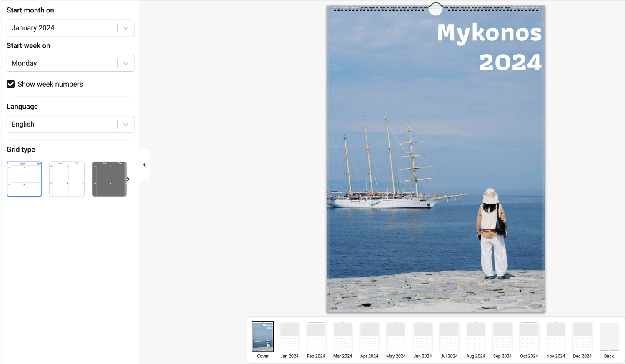This screenshot has height=364, width=625.
Task: Go to the Jan 2024 page
Action: (x=290, y=340)
